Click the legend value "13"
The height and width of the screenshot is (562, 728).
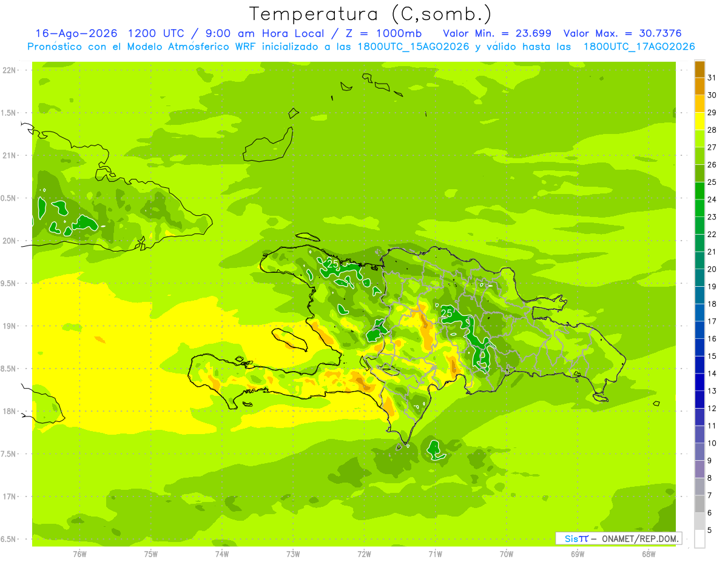[x=712, y=391]
